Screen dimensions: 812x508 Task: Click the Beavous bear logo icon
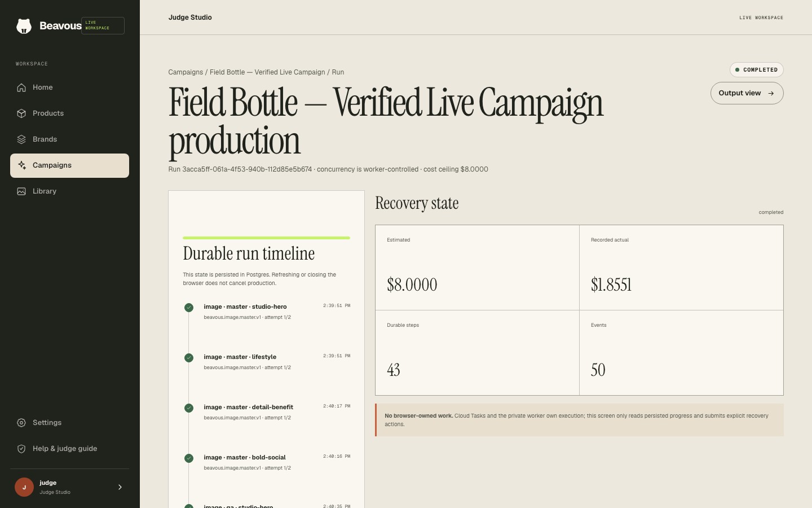coord(24,26)
